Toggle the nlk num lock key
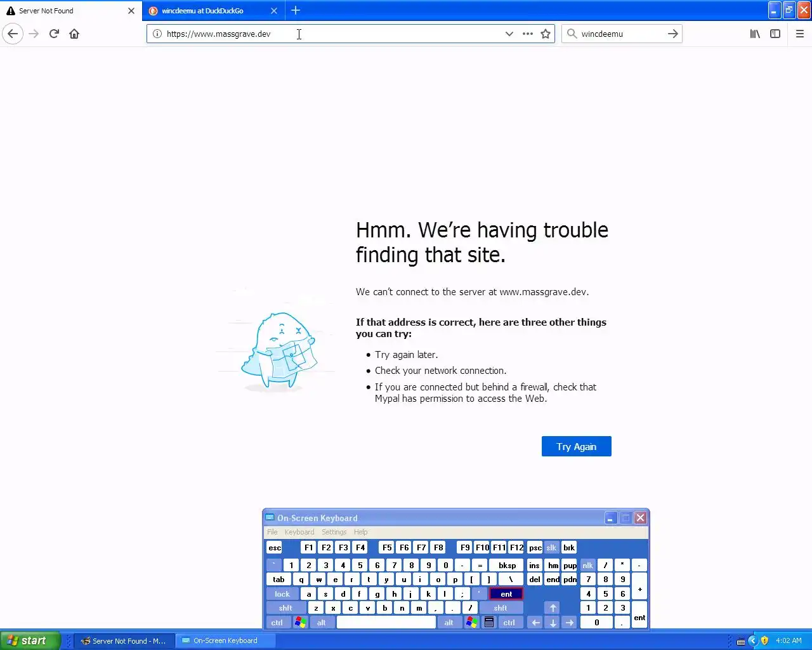Screen dimensions: 812x650 (x=587, y=565)
